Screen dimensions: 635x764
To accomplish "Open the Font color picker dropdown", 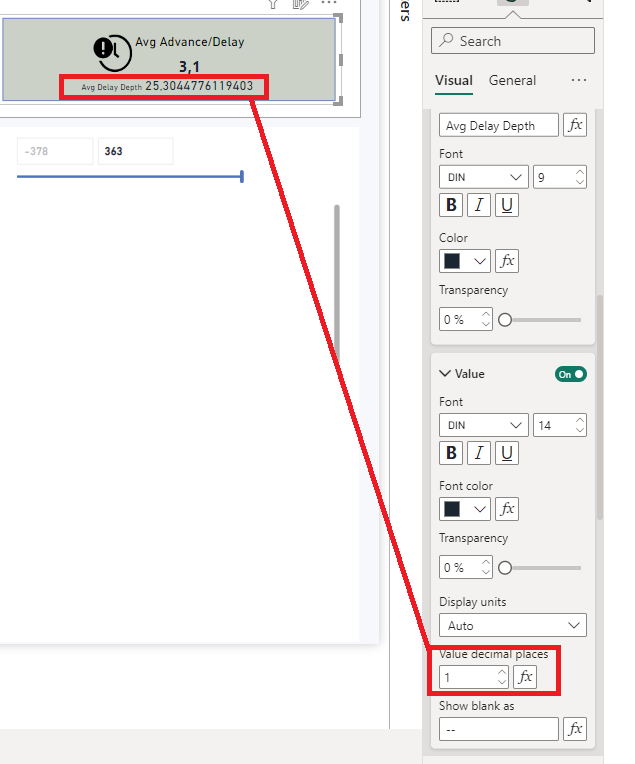I will (x=465, y=509).
